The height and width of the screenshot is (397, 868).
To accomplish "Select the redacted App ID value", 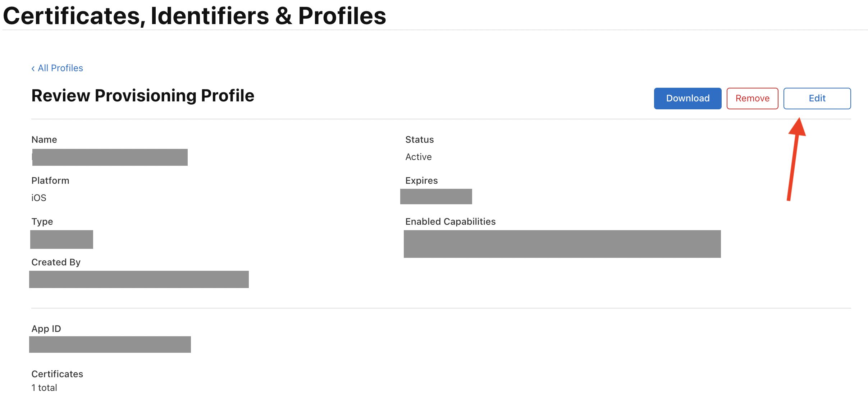I will pos(110,345).
